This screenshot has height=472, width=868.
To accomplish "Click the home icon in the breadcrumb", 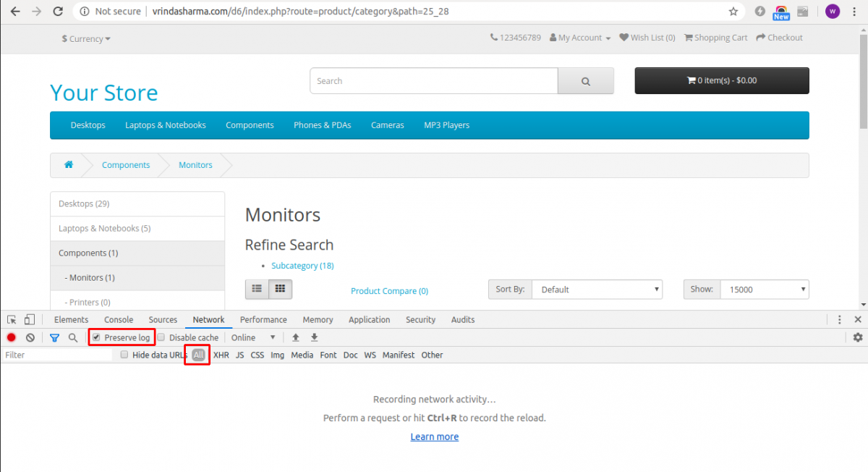I will (69, 165).
